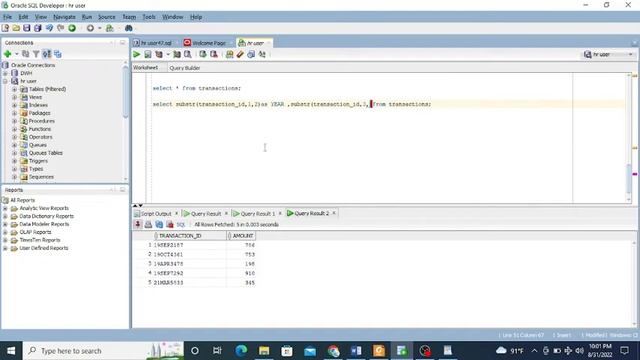Click the Open folder icon in main toolbar

pyautogui.click(x=16, y=28)
